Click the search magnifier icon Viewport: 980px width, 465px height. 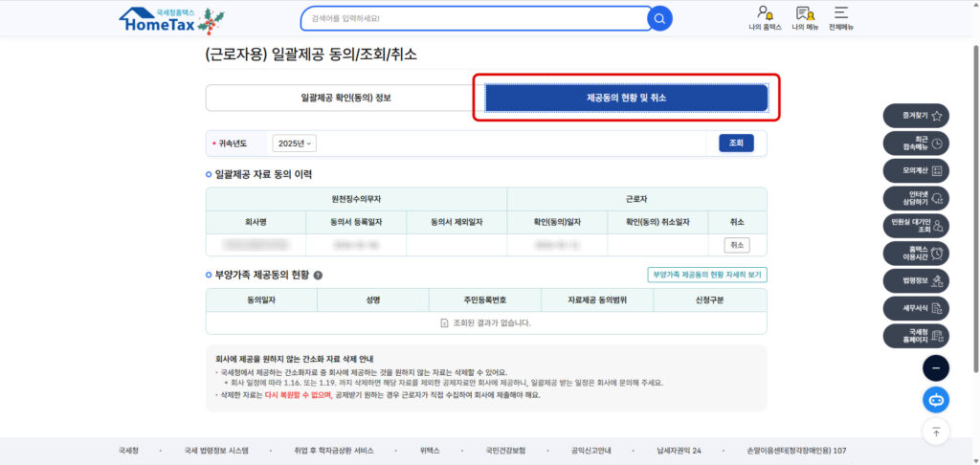pyautogui.click(x=659, y=19)
